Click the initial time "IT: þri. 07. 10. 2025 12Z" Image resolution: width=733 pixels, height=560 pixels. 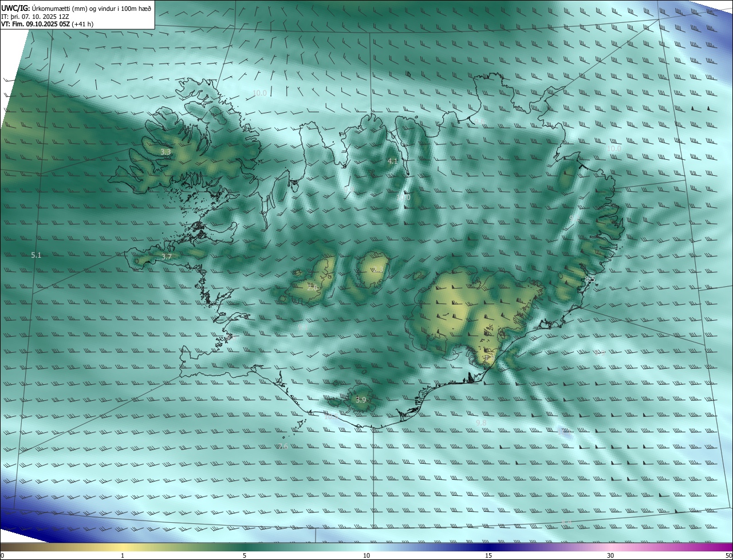click(36, 16)
